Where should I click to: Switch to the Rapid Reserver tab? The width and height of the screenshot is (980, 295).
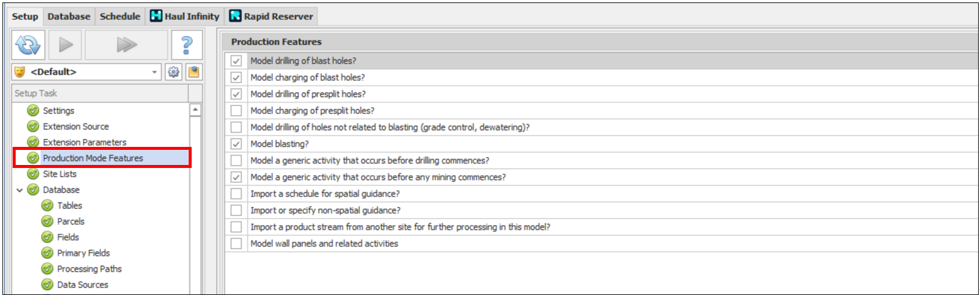[272, 16]
